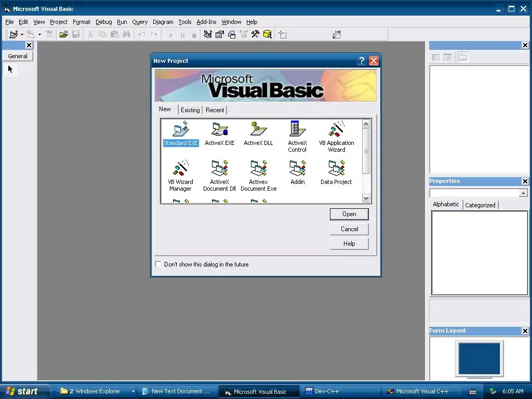532x399 pixels.
Task: Open the Data View Window icon
Action: (x=268, y=35)
